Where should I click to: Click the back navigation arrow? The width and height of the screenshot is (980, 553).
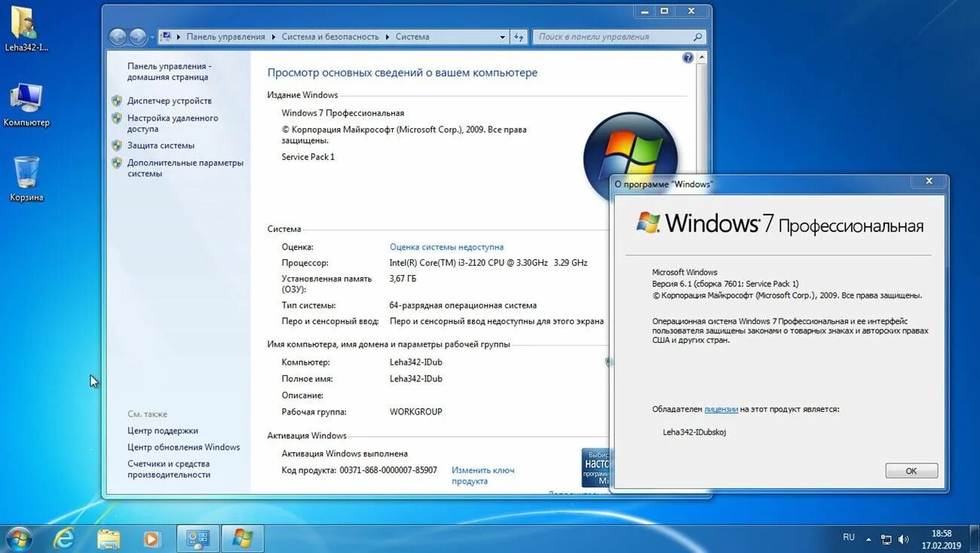click(118, 37)
